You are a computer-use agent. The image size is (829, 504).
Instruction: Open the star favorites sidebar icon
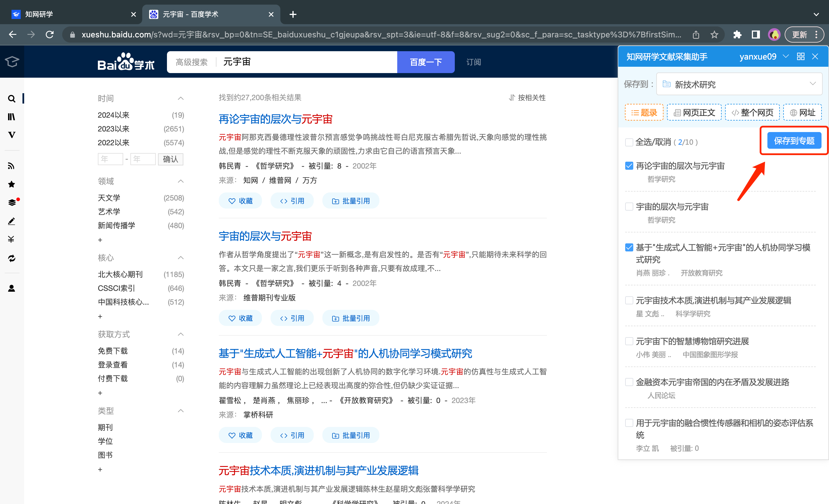coord(12,184)
